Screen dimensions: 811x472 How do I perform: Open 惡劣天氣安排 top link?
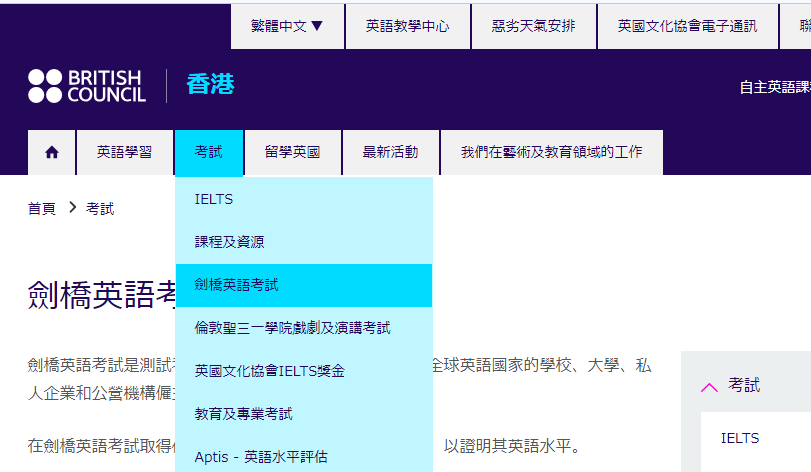pos(534,26)
